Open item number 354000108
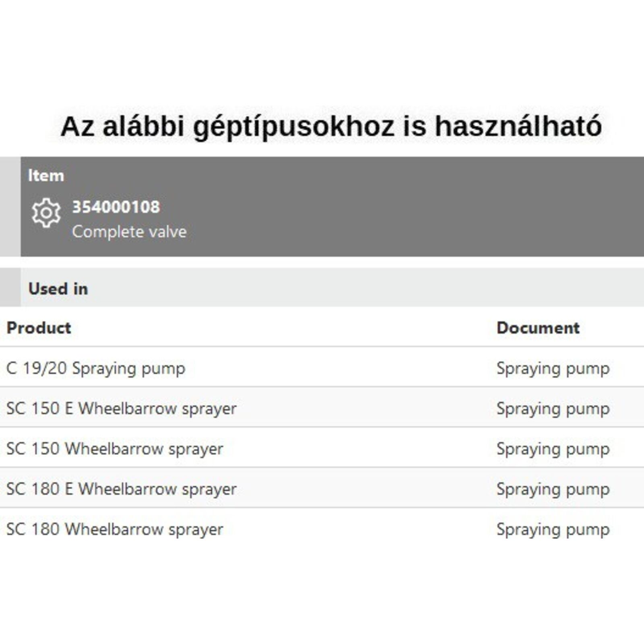Screen dimensions: 644x644 pos(116,207)
